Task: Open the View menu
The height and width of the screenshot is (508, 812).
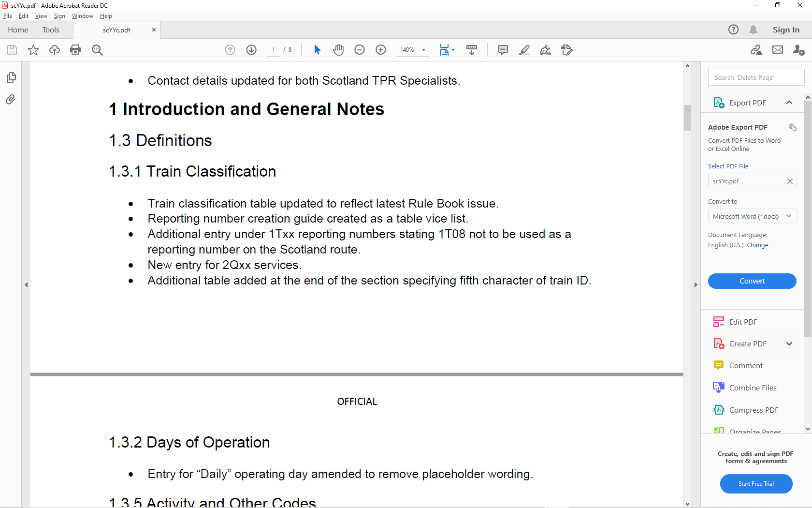Action: coord(41,16)
